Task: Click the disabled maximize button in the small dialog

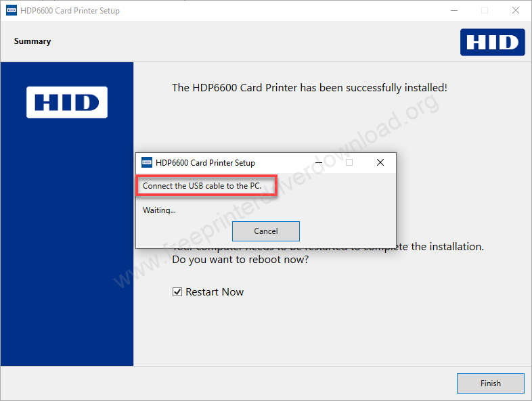Action: click(x=349, y=163)
